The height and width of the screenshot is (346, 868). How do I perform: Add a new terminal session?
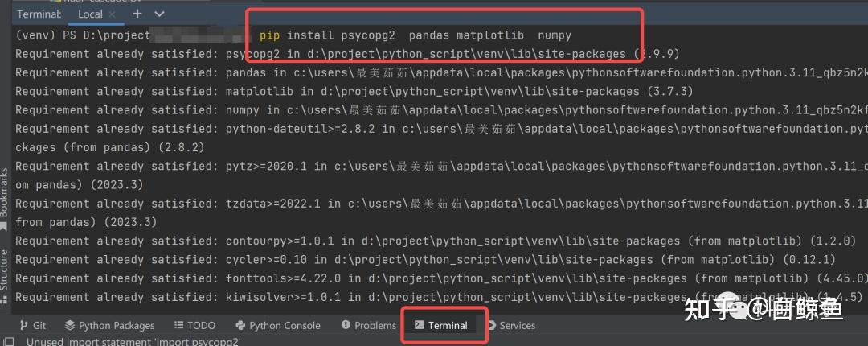pos(137,14)
